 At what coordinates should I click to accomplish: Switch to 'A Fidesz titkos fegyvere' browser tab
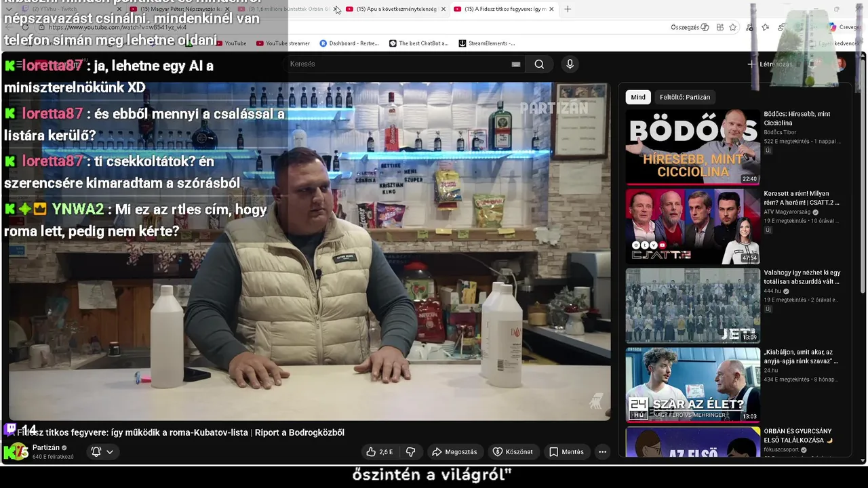(505, 9)
